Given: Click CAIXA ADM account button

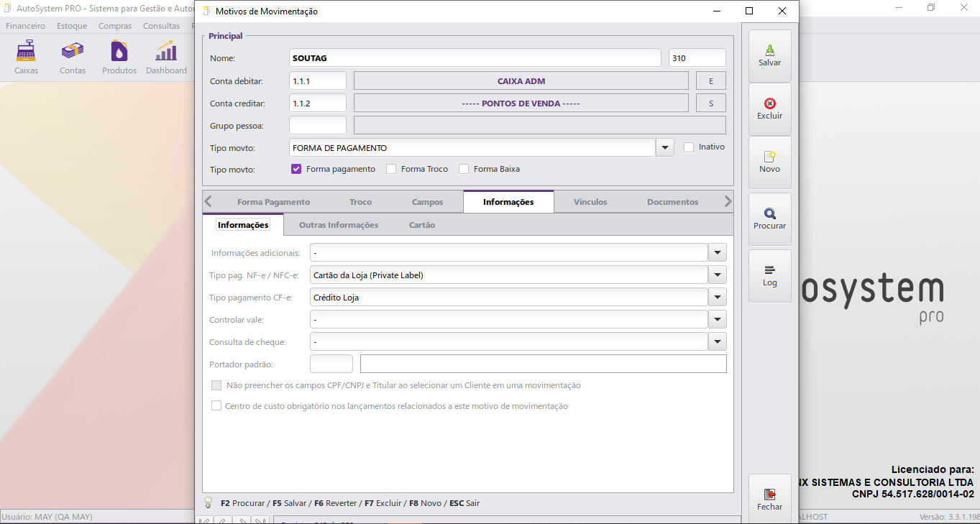Looking at the screenshot, I should tap(521, 81).
